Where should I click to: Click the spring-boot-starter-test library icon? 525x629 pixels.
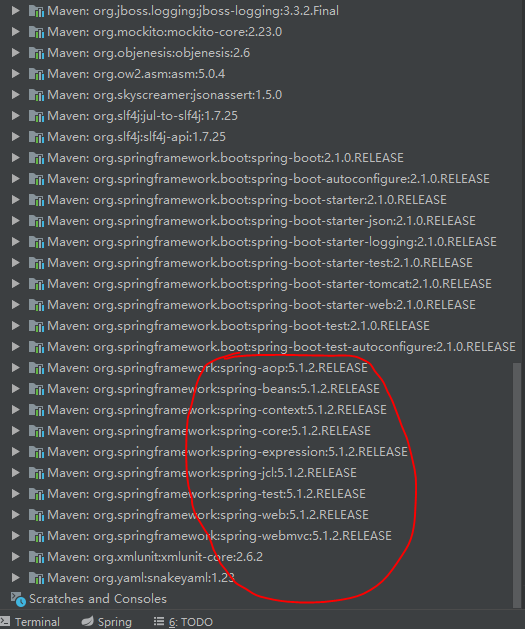point(36,263)
